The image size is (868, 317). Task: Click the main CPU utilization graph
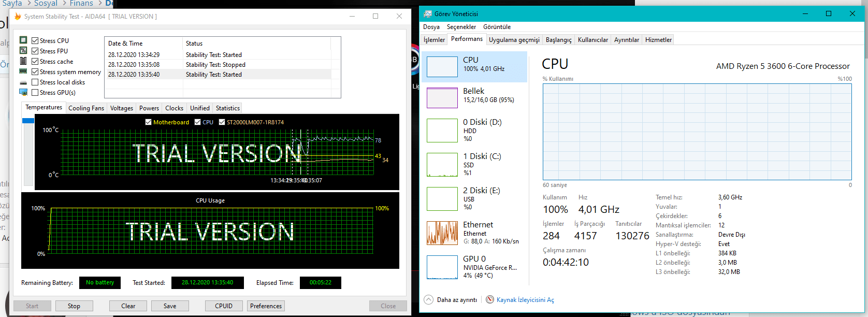[x=697, y=132]
